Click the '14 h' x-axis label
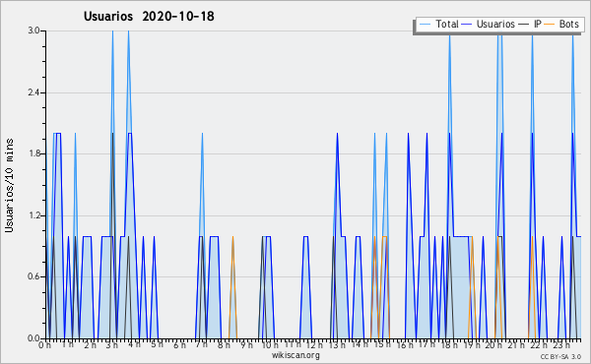Viewport: 591px width, 364px height. coord(360,344)
